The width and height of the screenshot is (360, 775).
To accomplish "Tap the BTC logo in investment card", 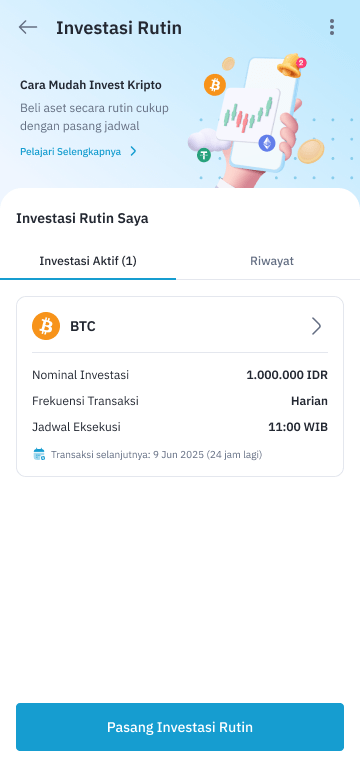I will 46,326.
